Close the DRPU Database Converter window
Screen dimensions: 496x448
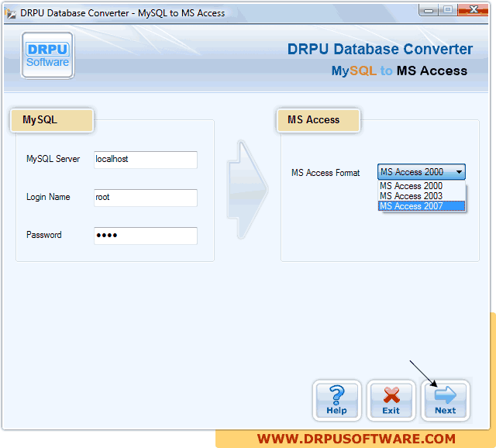[473, 10]
